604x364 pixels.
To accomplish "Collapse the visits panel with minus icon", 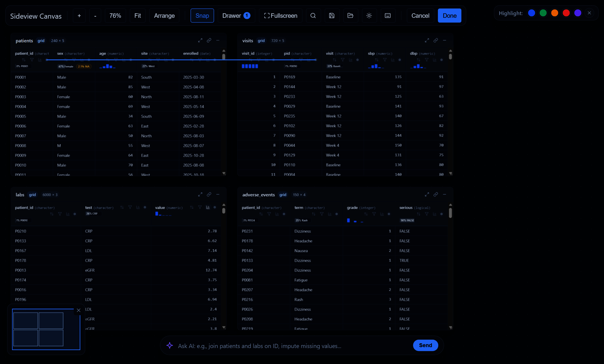I will (444, 40).
